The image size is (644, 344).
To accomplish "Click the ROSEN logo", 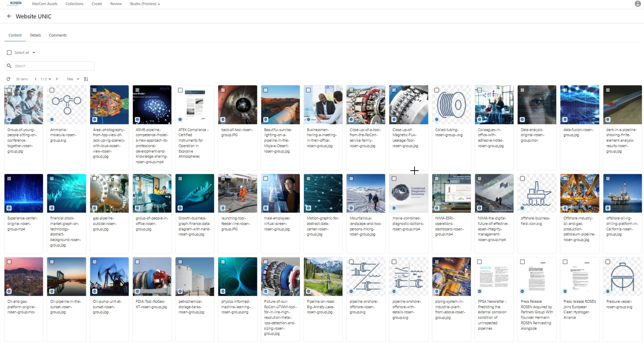I will coord(14,3).
